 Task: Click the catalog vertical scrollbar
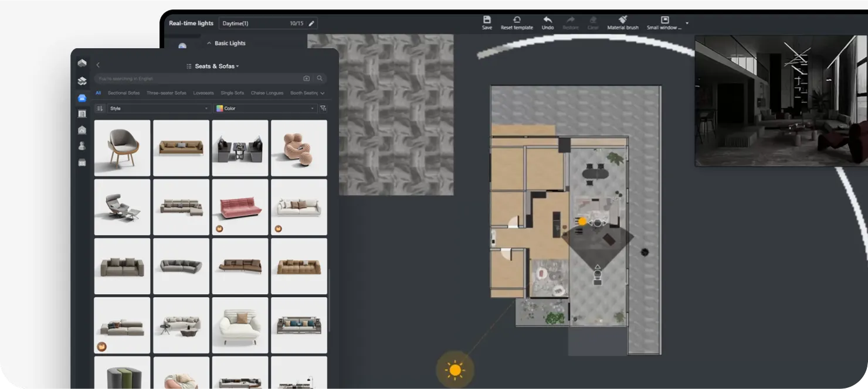tap(330, 301)
